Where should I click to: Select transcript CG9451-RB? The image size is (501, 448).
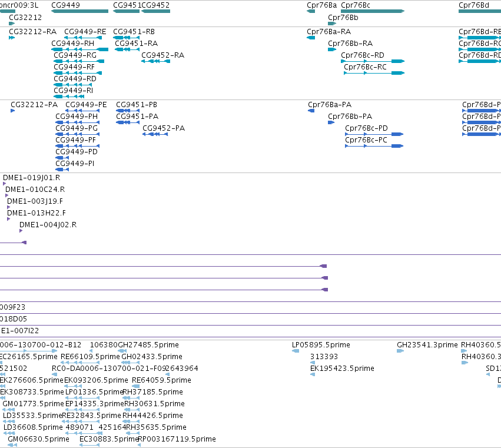click(134, 32)
